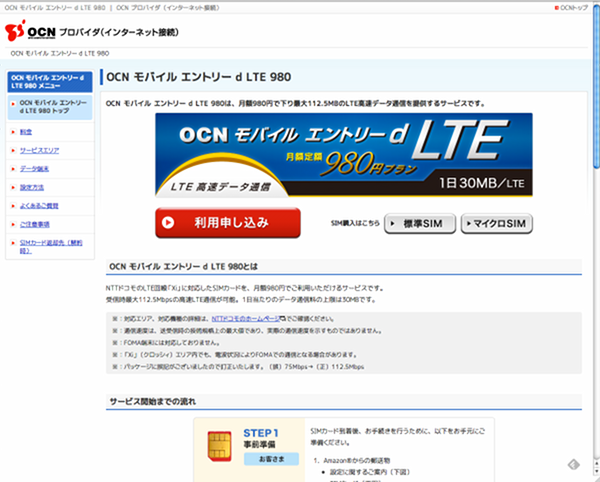The image size is (600, 482).
Task: Open the SIMカード返却先 sidebar link
Action: tap(51, 247)
